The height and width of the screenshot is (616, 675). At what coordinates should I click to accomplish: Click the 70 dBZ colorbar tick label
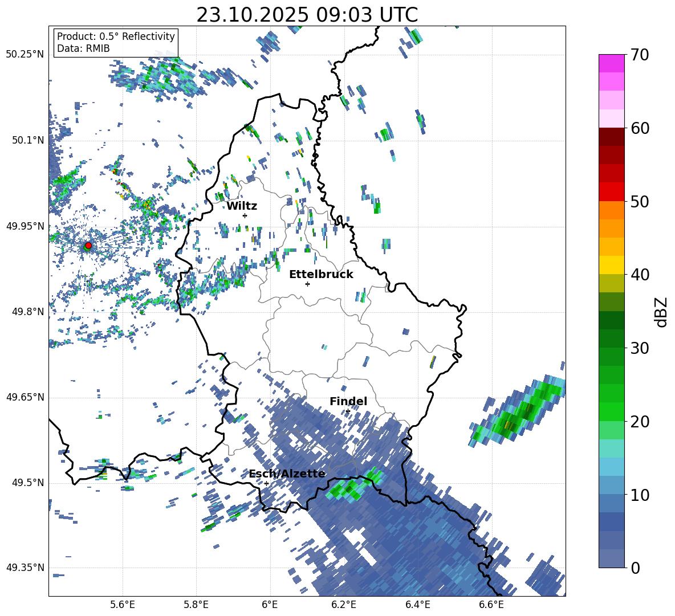click(x=640, y=55)
